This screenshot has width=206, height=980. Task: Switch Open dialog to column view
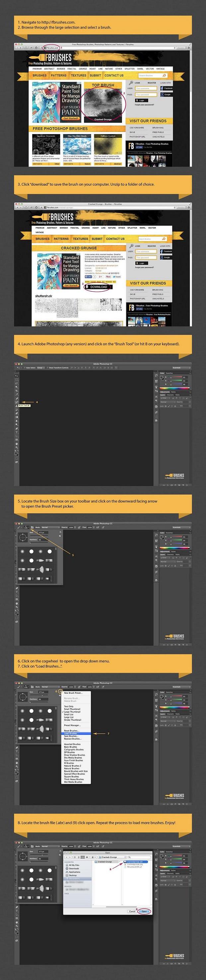(x=83, y=857)
